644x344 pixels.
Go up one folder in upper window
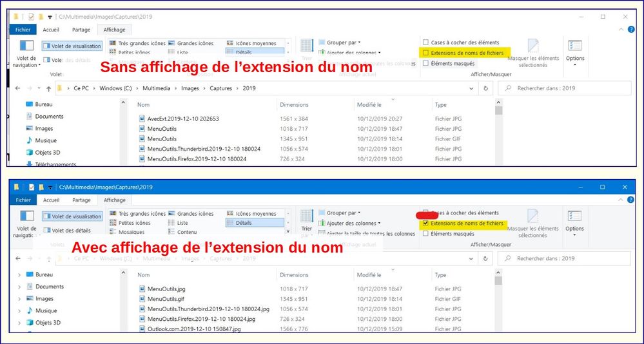(x=48, y=88)
